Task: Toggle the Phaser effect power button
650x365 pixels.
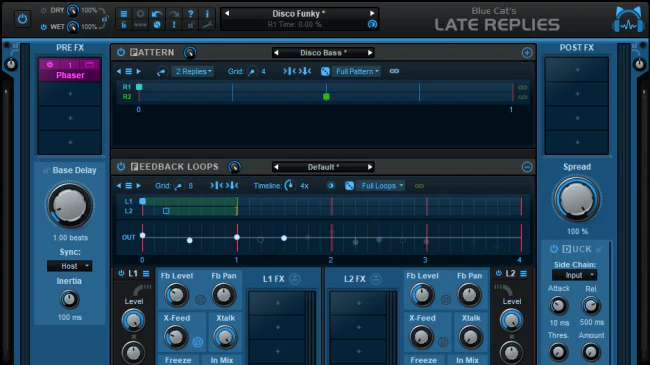Action: 50,65
